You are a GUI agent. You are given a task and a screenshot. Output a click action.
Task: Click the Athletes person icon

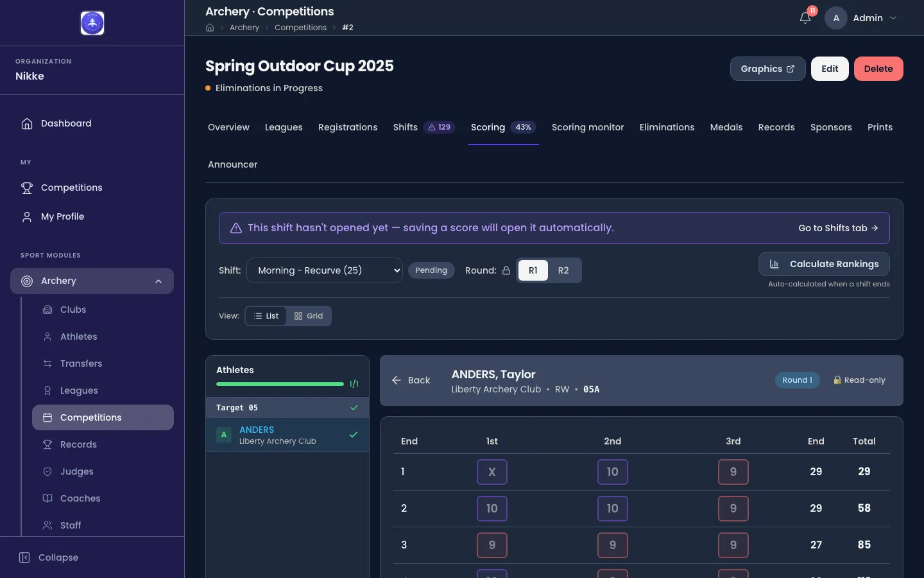(x=47, y=337)
